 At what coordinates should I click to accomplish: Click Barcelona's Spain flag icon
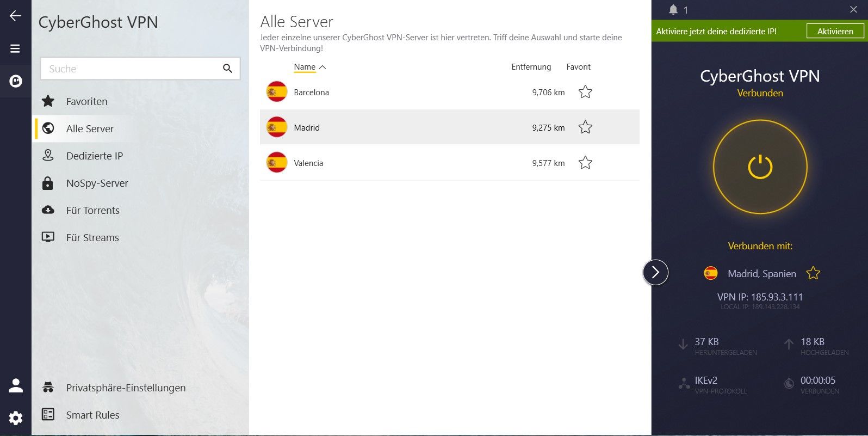pos(276,91)
